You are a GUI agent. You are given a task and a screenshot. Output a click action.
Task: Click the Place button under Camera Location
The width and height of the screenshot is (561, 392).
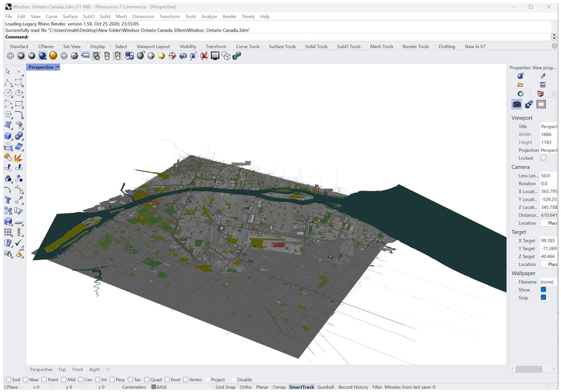[x=549, y=223]
